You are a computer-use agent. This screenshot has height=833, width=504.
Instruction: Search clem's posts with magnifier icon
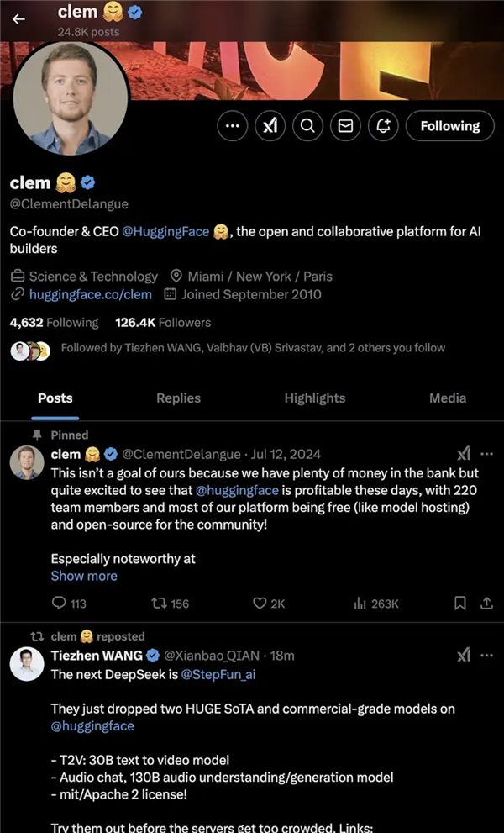307,126
